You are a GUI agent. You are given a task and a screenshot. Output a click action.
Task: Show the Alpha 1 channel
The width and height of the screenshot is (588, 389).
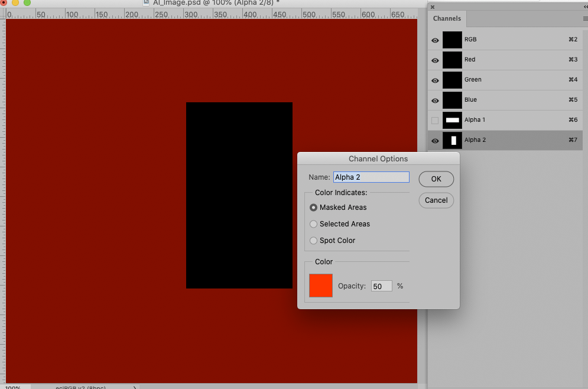[434, 120]
